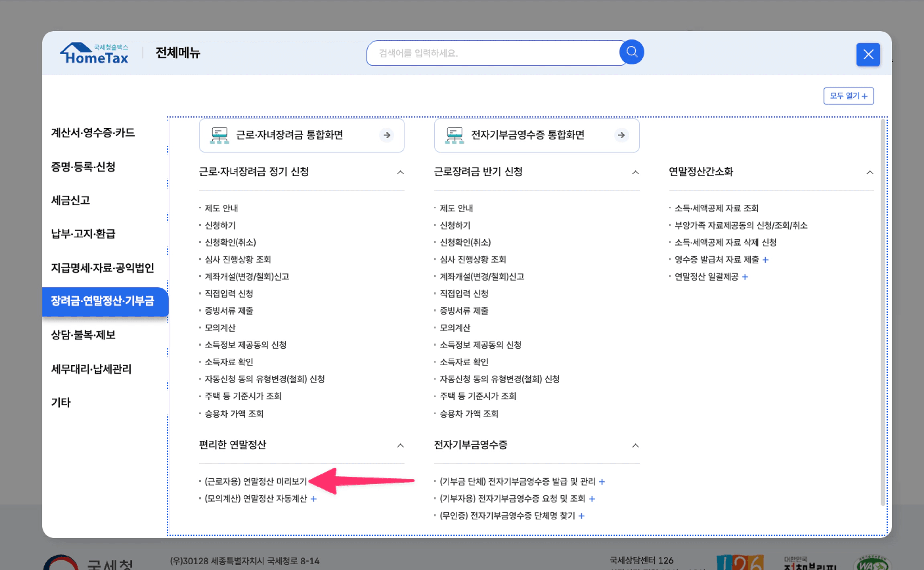Expand 연말정산 일괄제공 with its plus icon
This screenshot has width=924, height=570.
745,277
